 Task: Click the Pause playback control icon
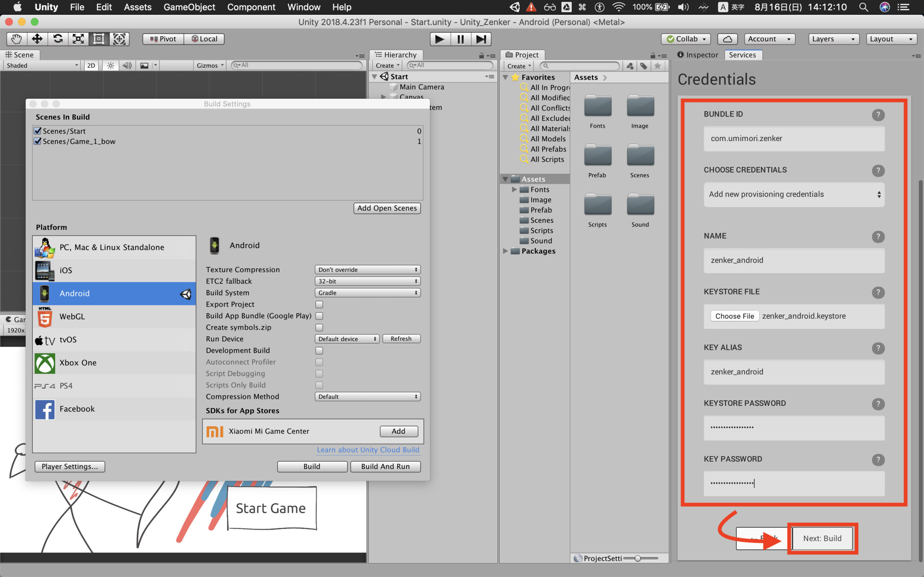point(460,38)
